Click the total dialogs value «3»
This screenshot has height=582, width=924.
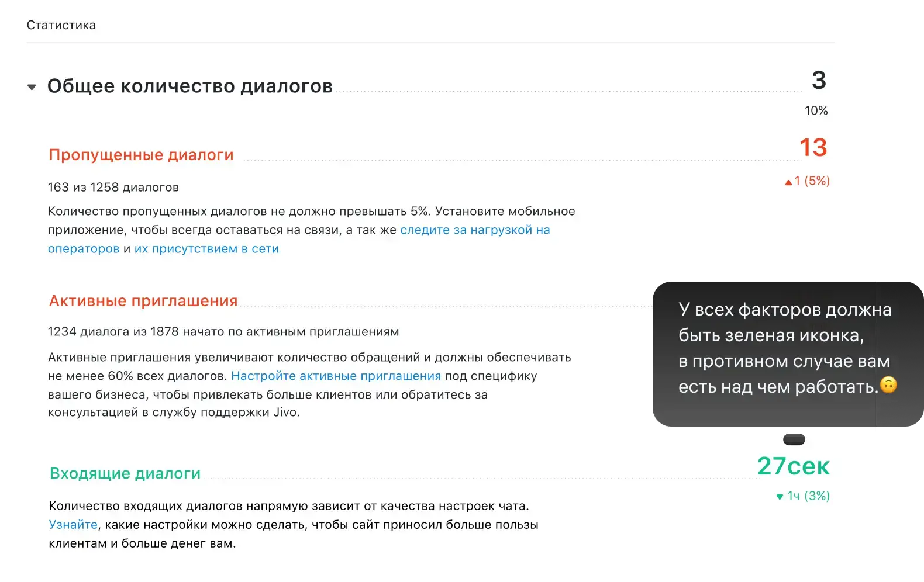pyautogui.click(x=818, y=81)
